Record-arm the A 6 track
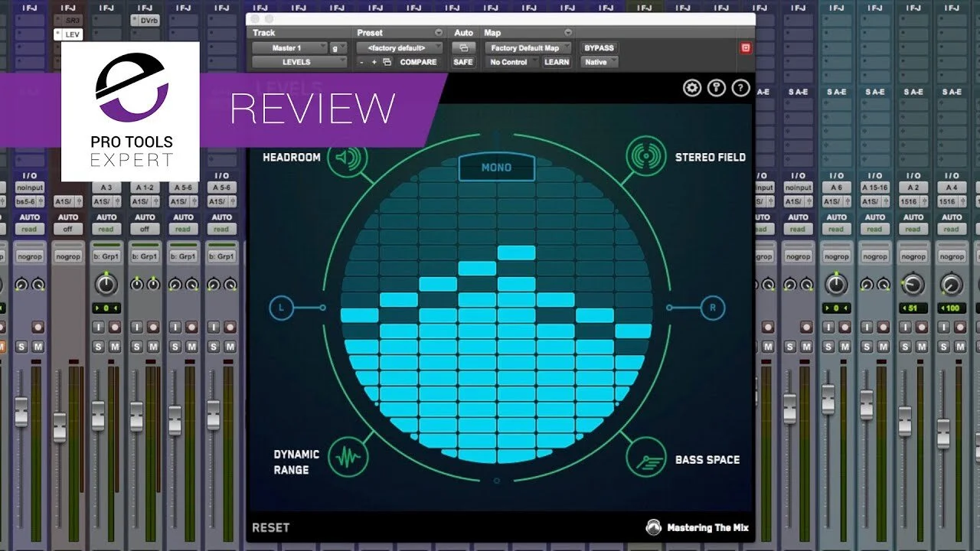 [x=844, y=327]
